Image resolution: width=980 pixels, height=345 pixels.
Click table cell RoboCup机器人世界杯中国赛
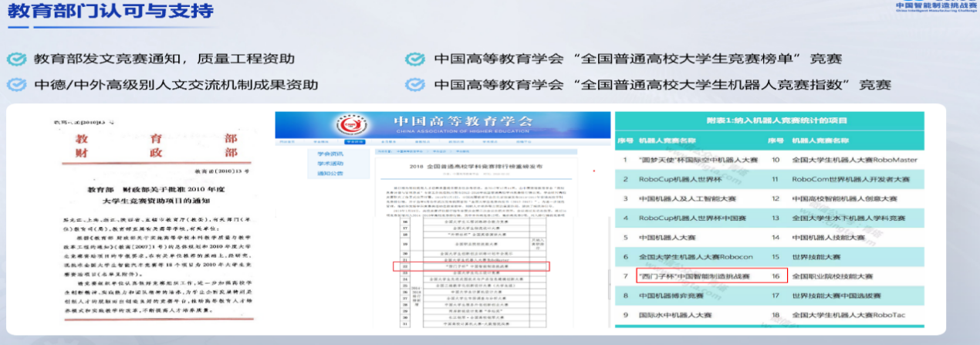pos(691,218)
